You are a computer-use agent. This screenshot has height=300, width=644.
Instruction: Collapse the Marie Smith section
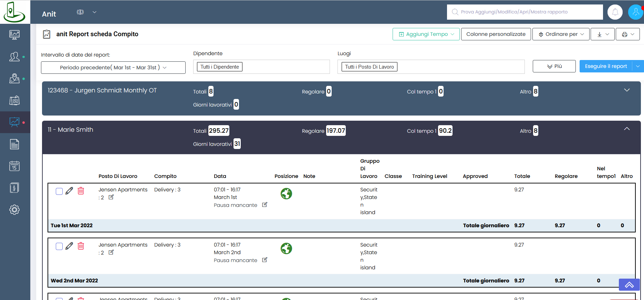point(627,129)
